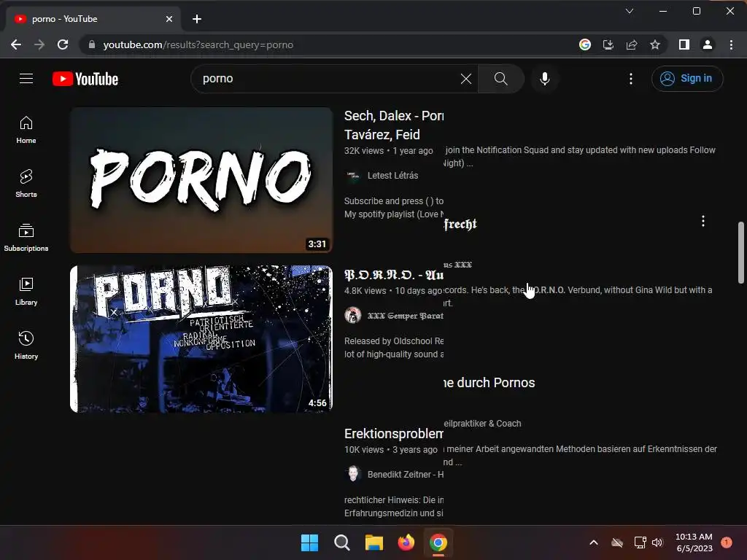The width and height of the screenshot is (747, 560).
Task: Open volume control in tray
Action: point(657,542)
